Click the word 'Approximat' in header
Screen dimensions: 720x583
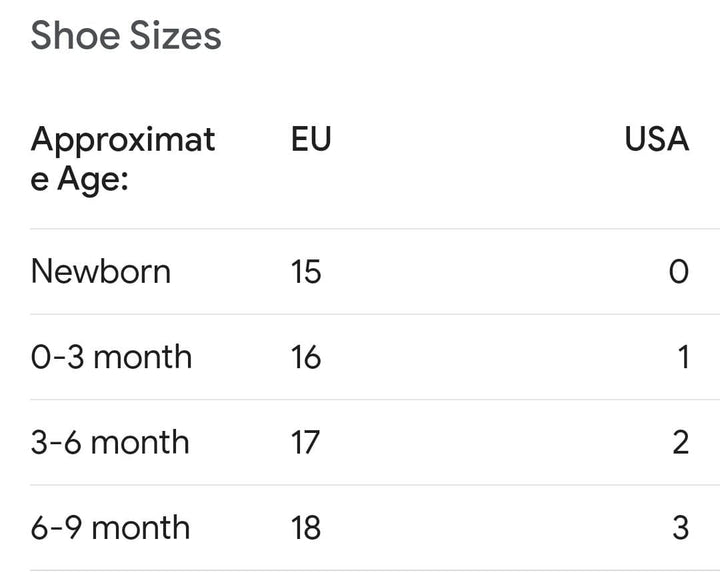[123, 139]
